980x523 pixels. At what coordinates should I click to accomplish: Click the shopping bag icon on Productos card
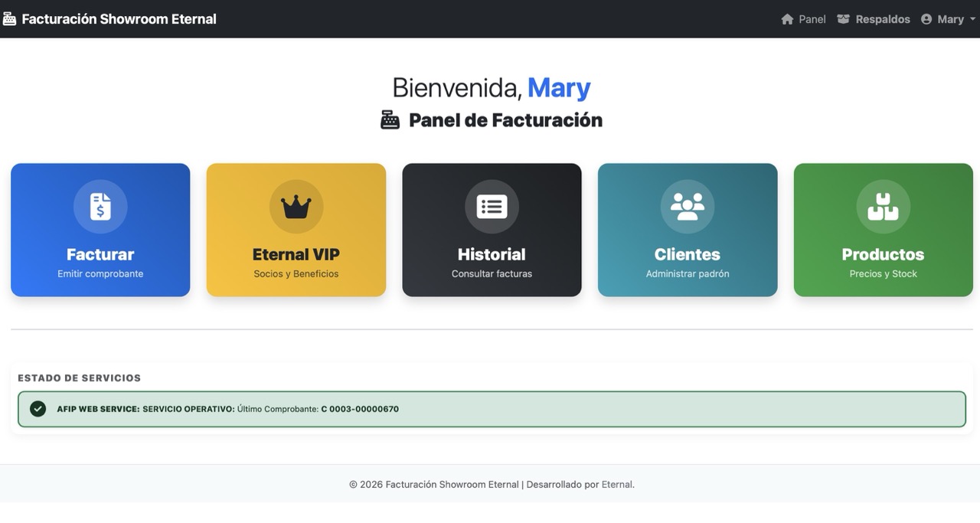click(883, 206)
